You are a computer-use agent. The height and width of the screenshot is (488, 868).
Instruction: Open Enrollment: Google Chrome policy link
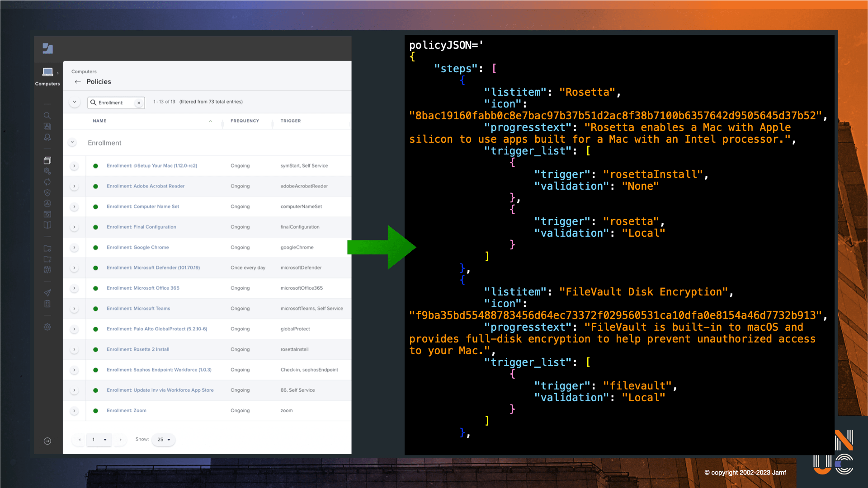click(137, 247)
